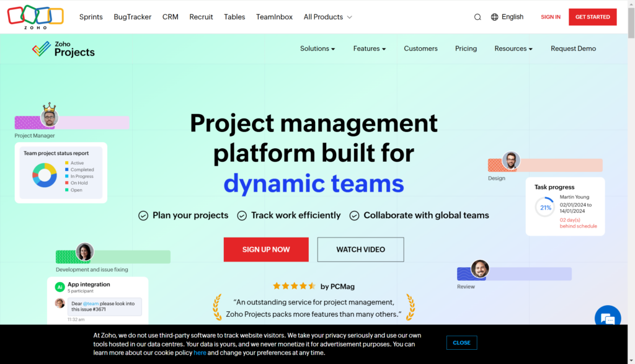Open the Pricing page
635x364 pixels.
point(466,48)
